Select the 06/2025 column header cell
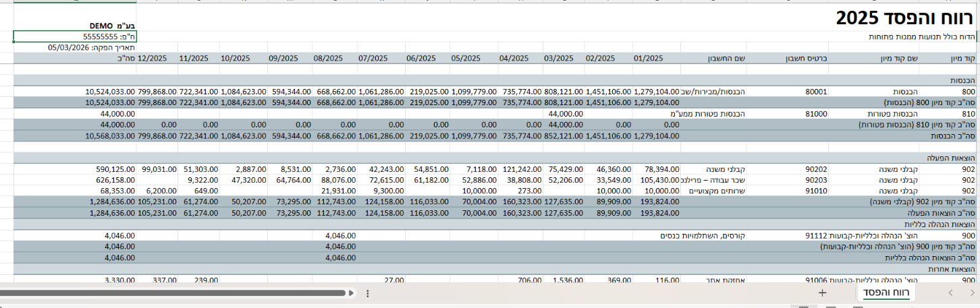This screenshot has height=308, width=980. (428, 59)
